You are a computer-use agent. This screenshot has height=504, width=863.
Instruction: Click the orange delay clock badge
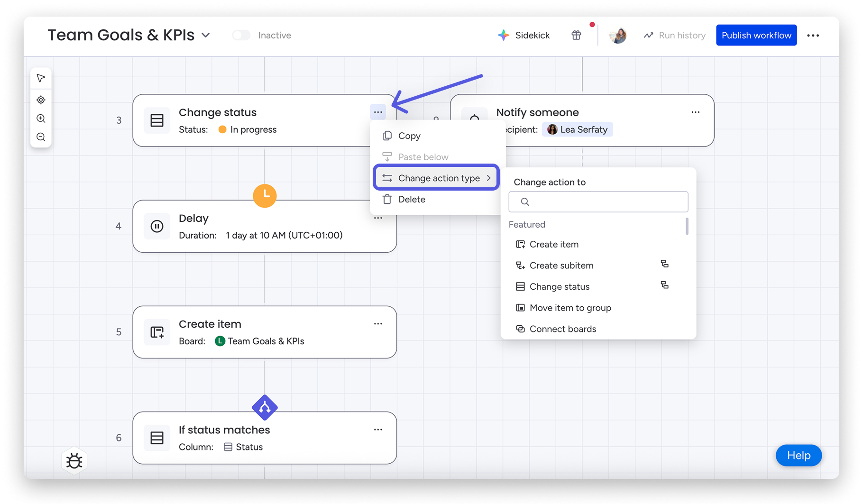[265, 195]
